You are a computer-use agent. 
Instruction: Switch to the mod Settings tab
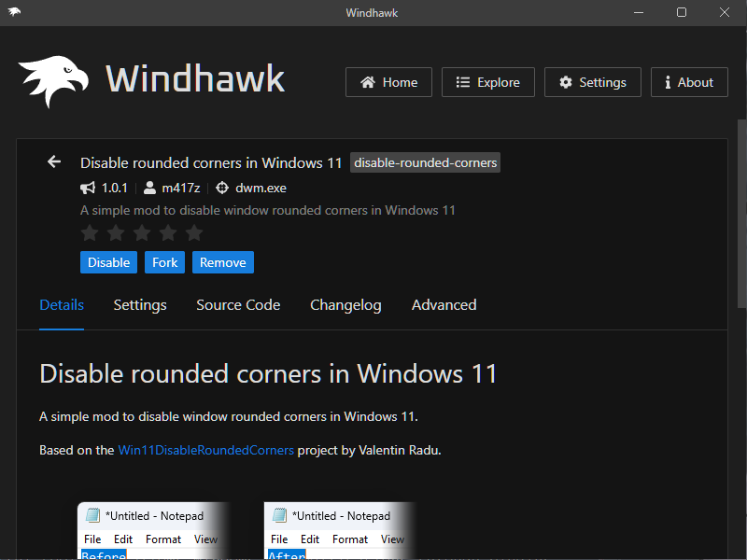click(140, 305)
